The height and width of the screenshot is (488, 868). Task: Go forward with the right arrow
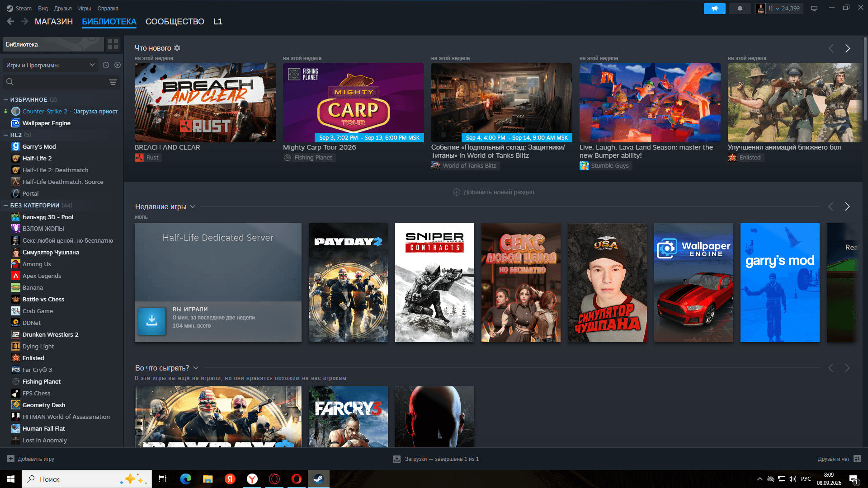point(25,21)
